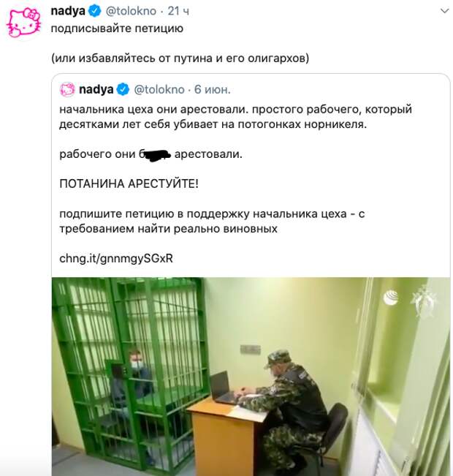Screen dimensions: 453x476
Task: Open the Hello Kitty profile avatar
Action: [x=23, y=23]
